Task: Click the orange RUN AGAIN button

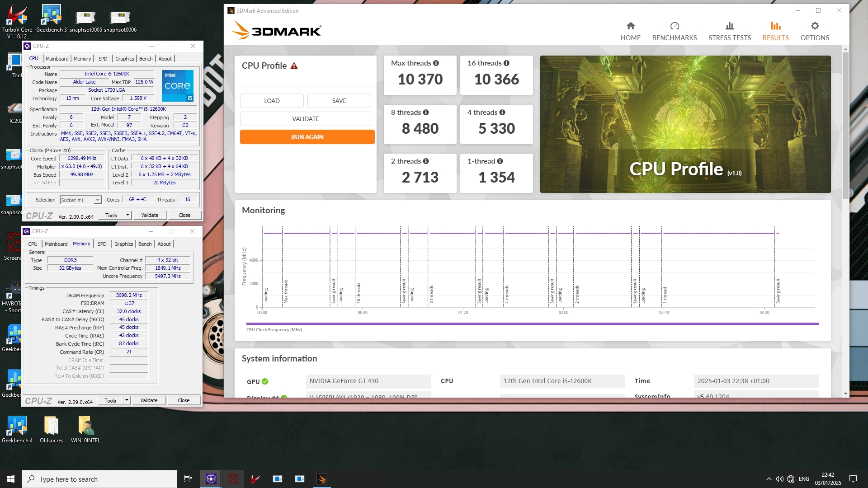Action: [307, 137]
